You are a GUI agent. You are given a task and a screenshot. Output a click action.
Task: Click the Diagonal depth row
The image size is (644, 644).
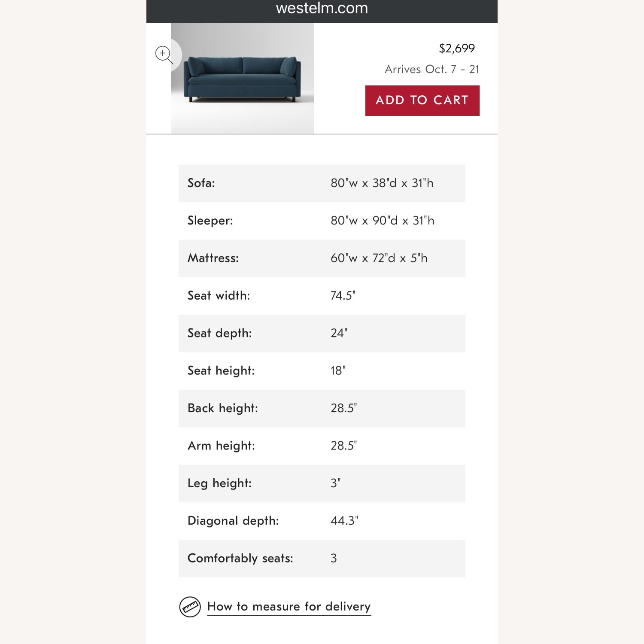click(322, 521)
